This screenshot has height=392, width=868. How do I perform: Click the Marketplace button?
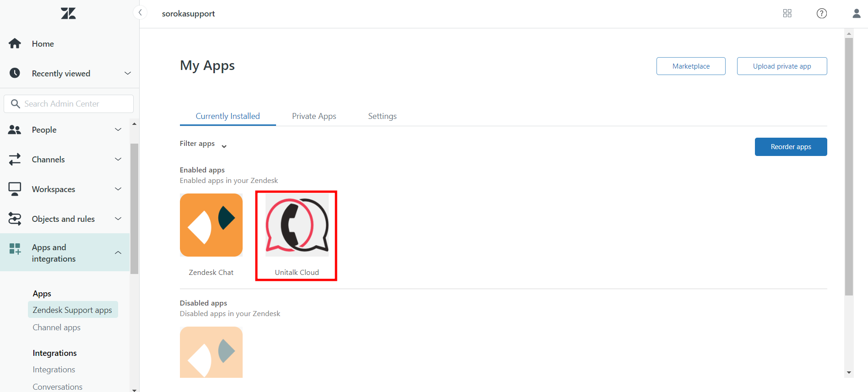[690, 66]
